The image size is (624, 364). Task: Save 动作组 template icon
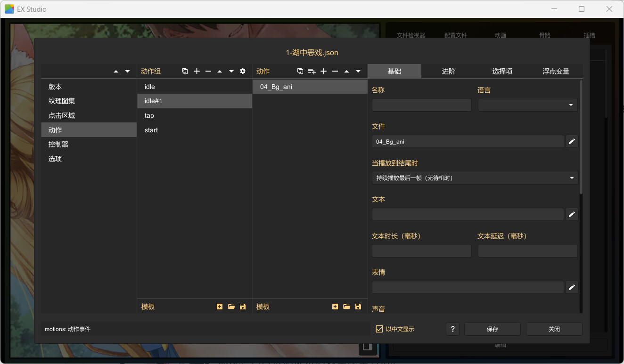point(243,307)
